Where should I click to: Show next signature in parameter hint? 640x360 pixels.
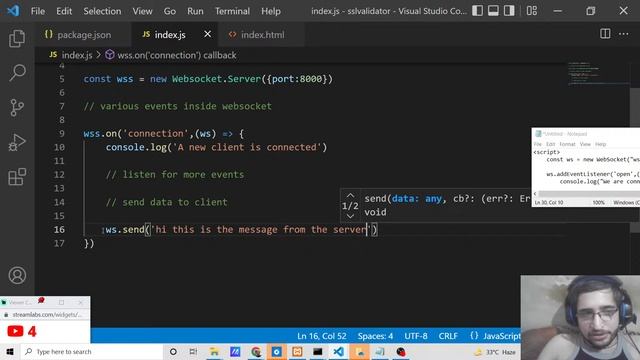pos(350,216)
